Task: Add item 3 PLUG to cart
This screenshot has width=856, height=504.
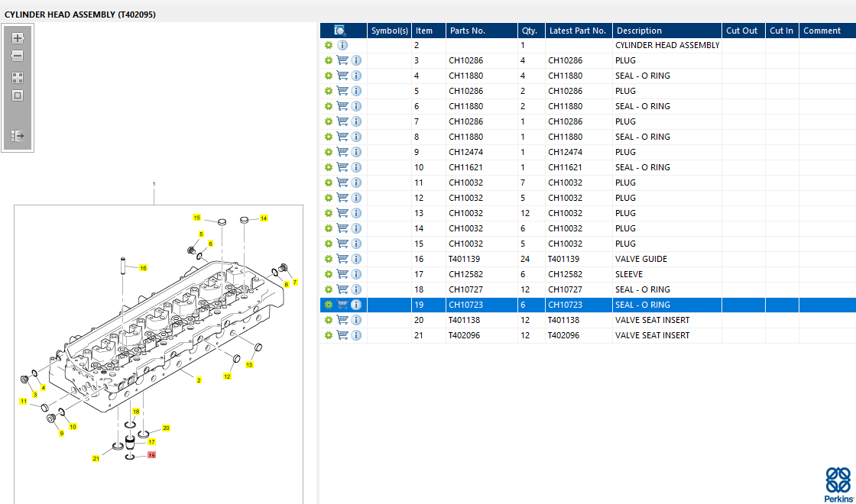Action: [342, 60]
